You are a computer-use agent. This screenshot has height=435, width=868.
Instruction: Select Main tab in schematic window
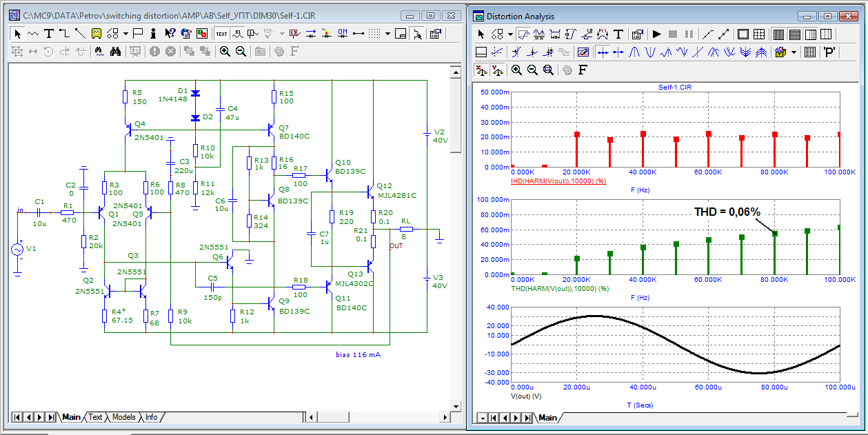pyautogui.click(x=71, y=417)
